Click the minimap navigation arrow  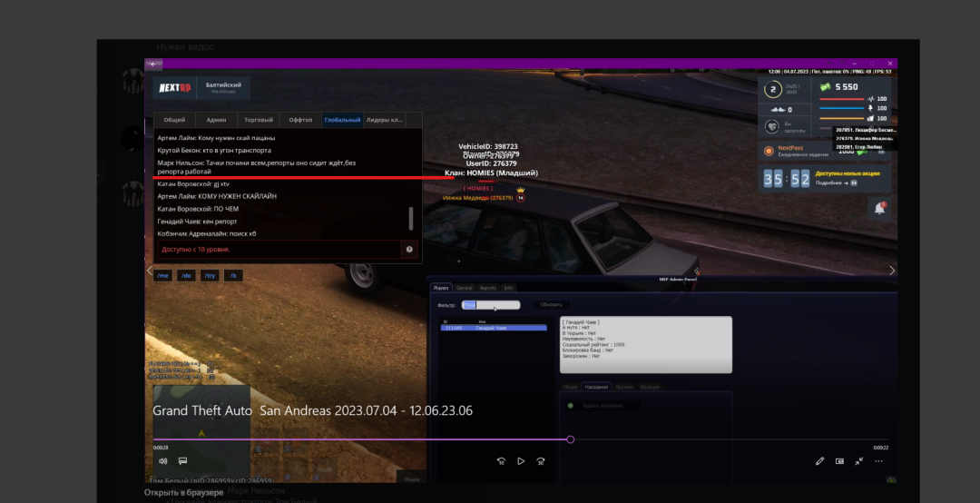(201, 433)
